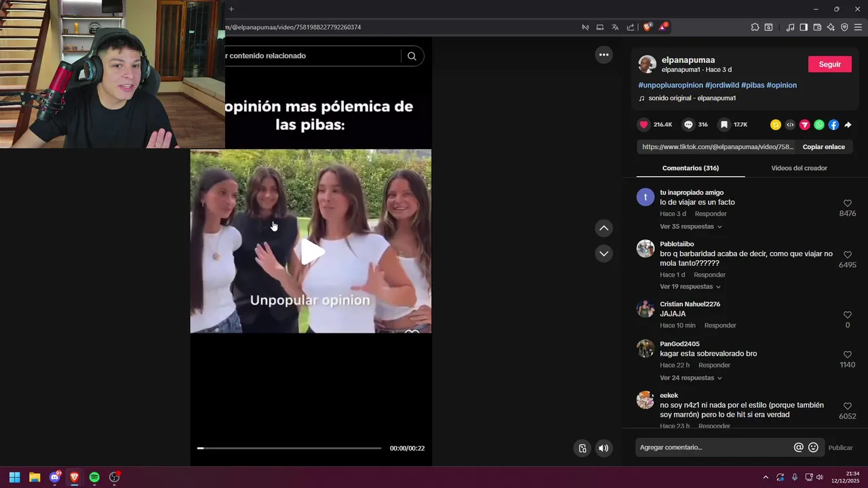Open Brave VPN shield icon

pos(844,27)
